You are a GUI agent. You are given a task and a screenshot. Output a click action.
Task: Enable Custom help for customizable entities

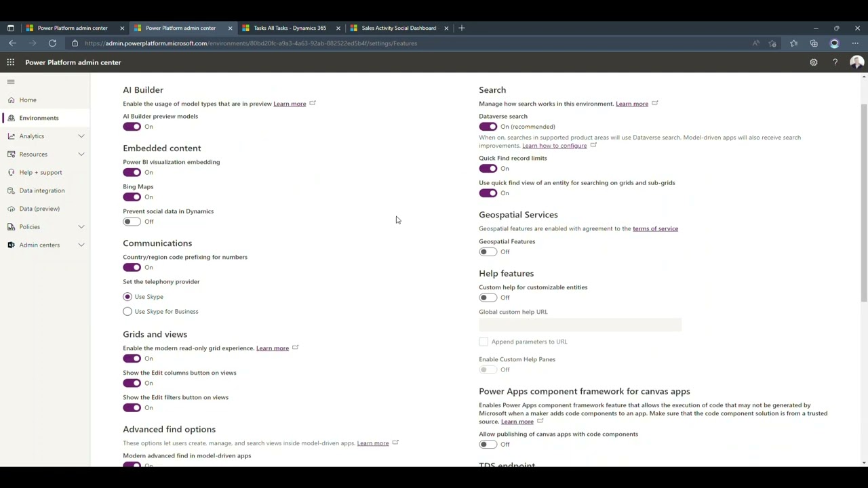[x=488, y=298]
